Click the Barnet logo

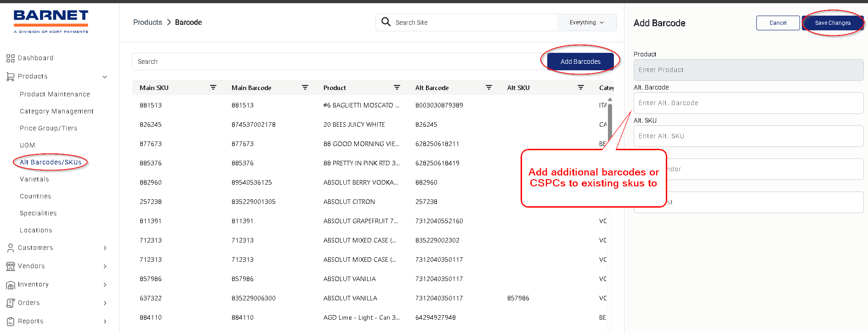click(51, 22)
